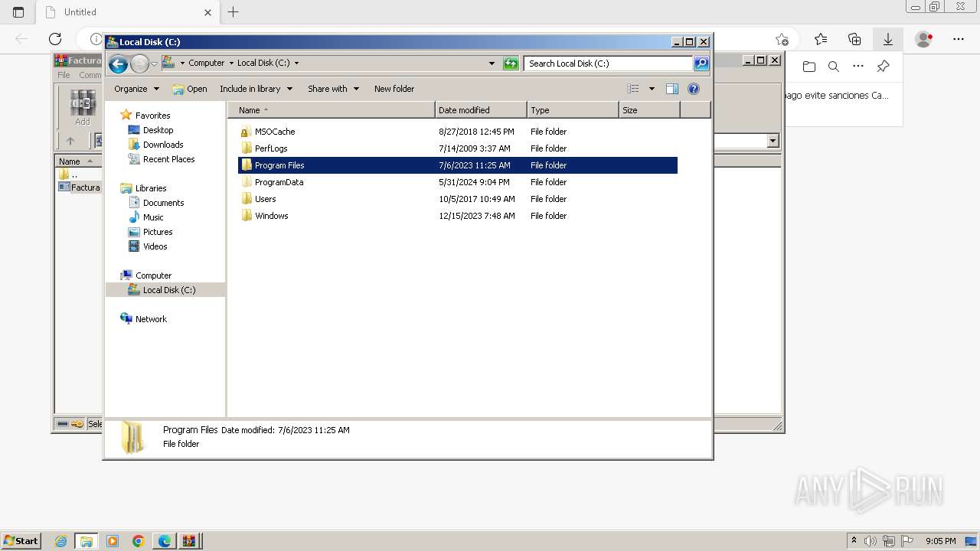Open the view options dropdown arrow
The height and width of the screenshot is (551, 980).
coord(652,89)
